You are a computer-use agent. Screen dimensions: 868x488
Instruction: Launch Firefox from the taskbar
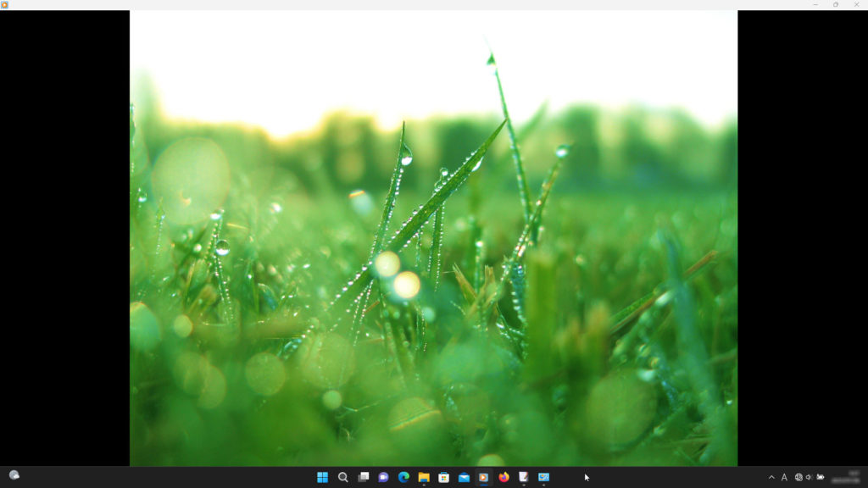504,477
